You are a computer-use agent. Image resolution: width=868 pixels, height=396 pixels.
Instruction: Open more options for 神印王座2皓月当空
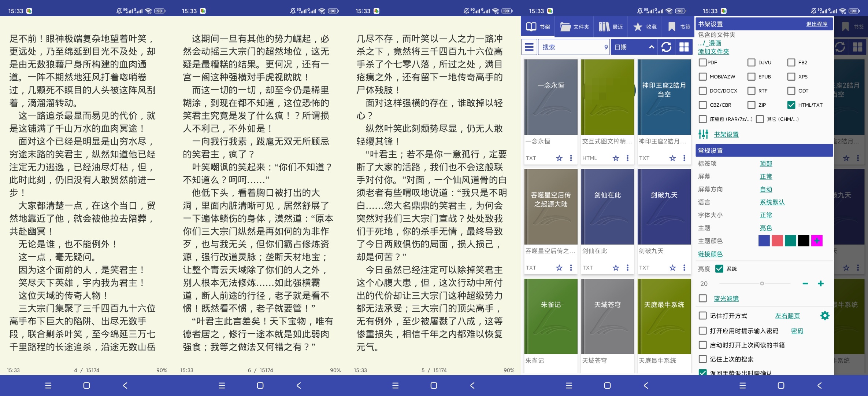(685, 158)
